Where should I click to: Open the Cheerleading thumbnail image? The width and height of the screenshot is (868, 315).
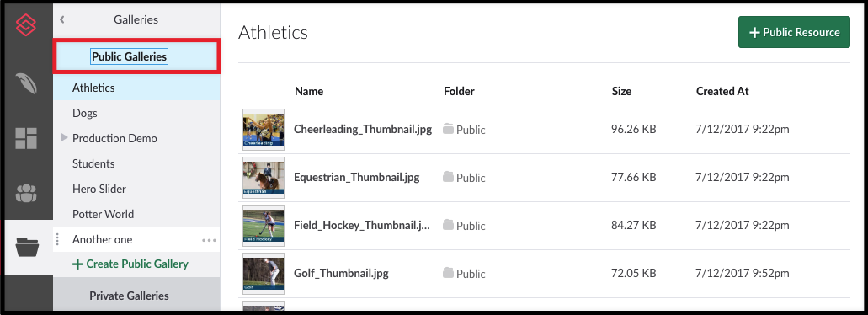(x=264, y=130)
